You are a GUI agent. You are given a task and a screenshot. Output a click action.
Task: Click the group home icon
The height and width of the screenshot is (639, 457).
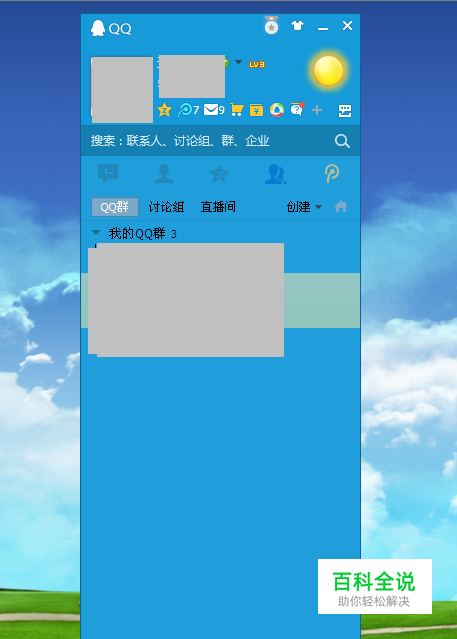tap(341, 207)
